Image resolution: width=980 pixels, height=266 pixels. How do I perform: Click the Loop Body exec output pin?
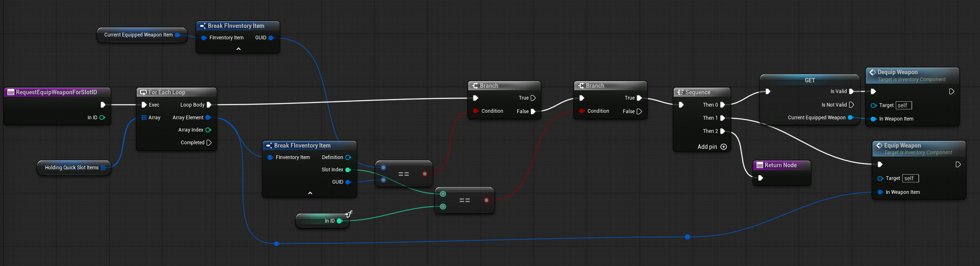point(209,105)
